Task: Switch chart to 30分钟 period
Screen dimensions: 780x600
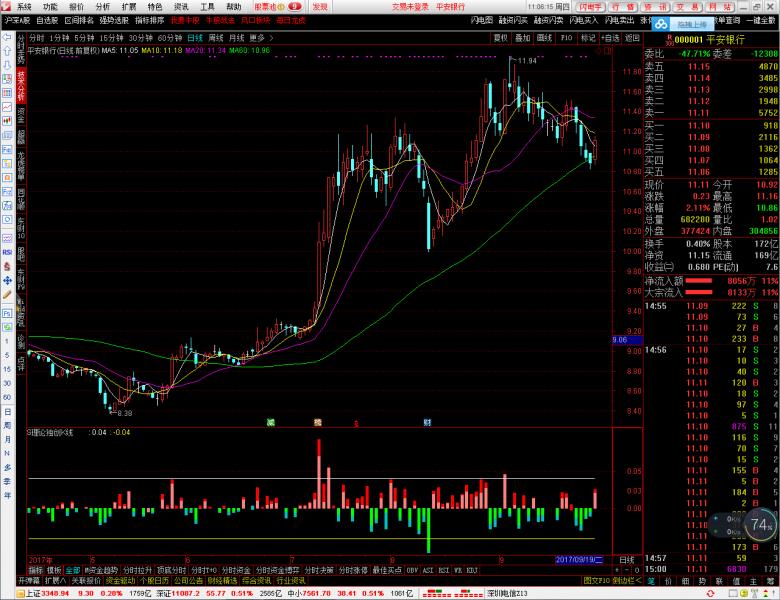Action: 141,38
